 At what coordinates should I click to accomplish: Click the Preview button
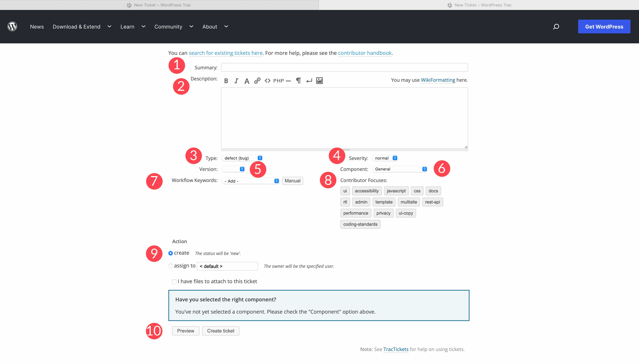coord(185,331)
